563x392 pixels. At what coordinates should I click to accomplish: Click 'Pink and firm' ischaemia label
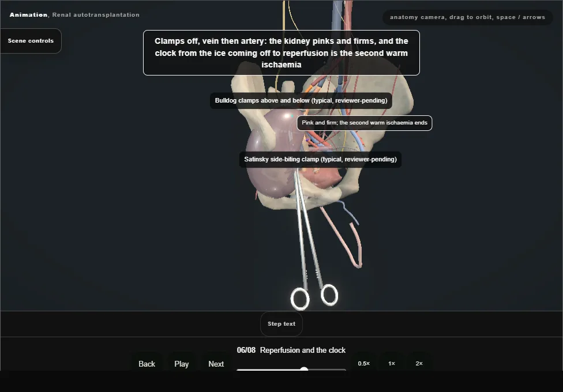pos(365,123)
